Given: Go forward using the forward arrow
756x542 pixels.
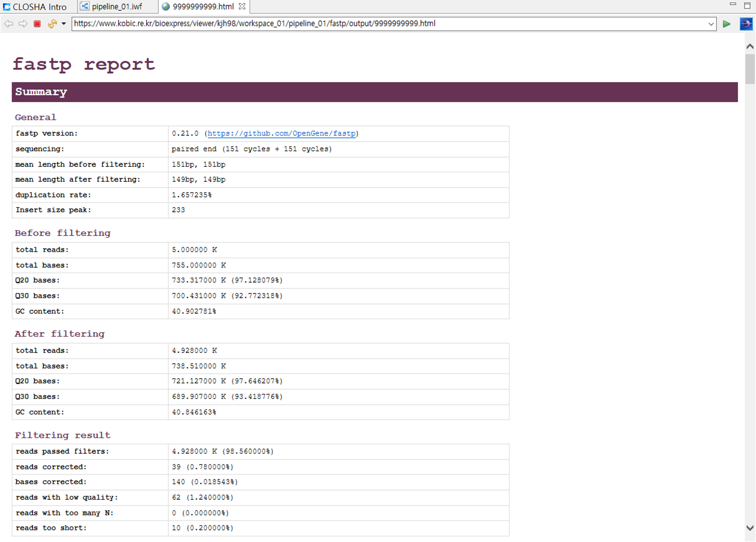Looking at the screenshot, I should [23, 24].
